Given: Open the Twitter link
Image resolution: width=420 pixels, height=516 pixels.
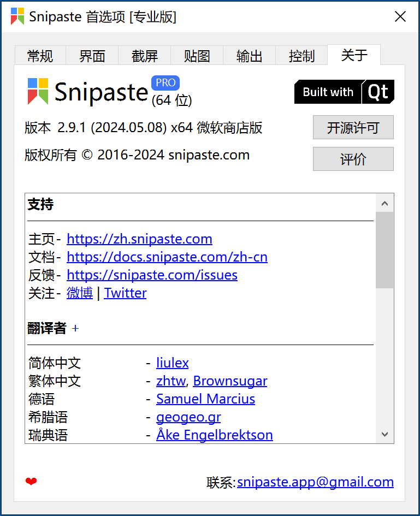Looking at the screenshot, I should [x=126, y=293].
